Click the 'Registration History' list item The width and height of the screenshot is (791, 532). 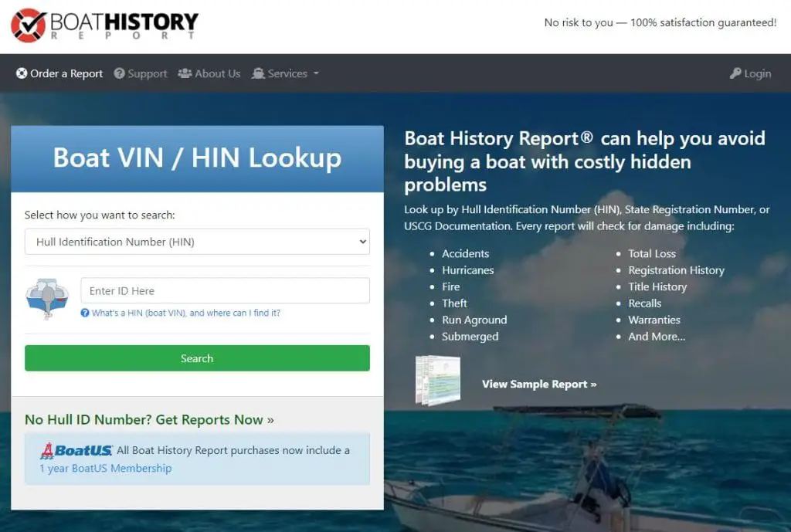pos(677,270)
